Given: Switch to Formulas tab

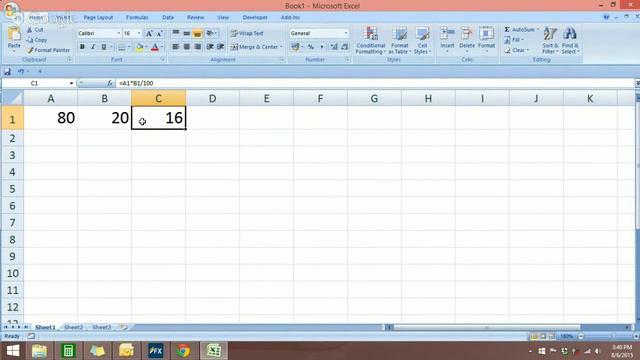Looking at the screenshot, I should point(137,18).
